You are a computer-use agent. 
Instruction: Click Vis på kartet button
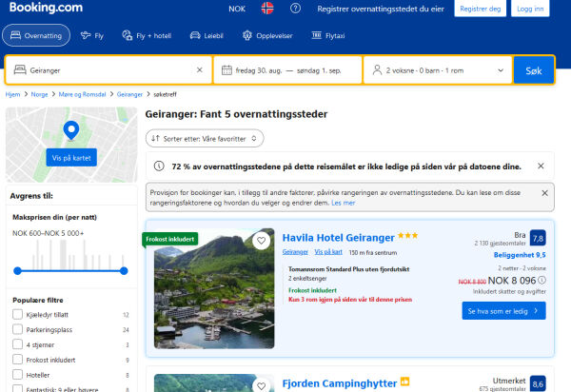pos(71,158)
